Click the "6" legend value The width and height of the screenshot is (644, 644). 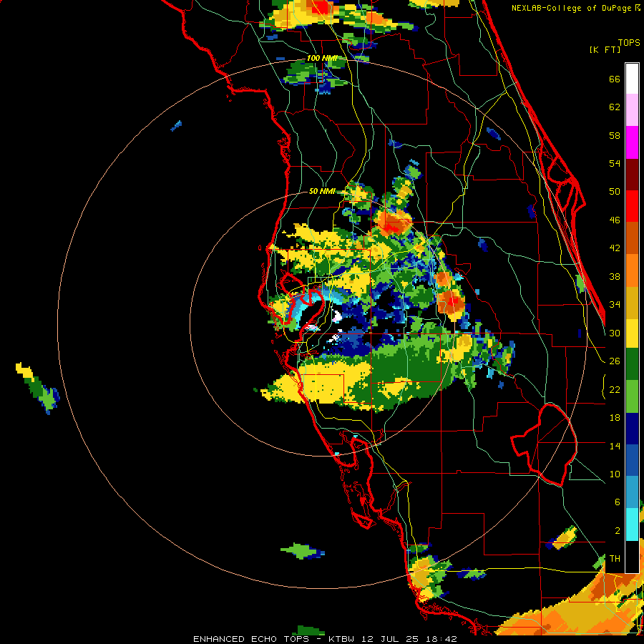pos(617,502)
